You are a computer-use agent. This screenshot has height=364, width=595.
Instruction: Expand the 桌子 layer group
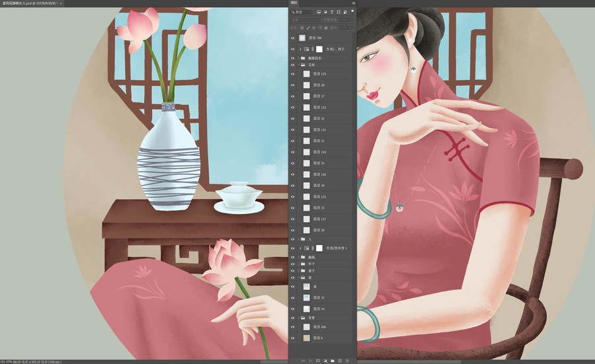[x=299, y=271]
